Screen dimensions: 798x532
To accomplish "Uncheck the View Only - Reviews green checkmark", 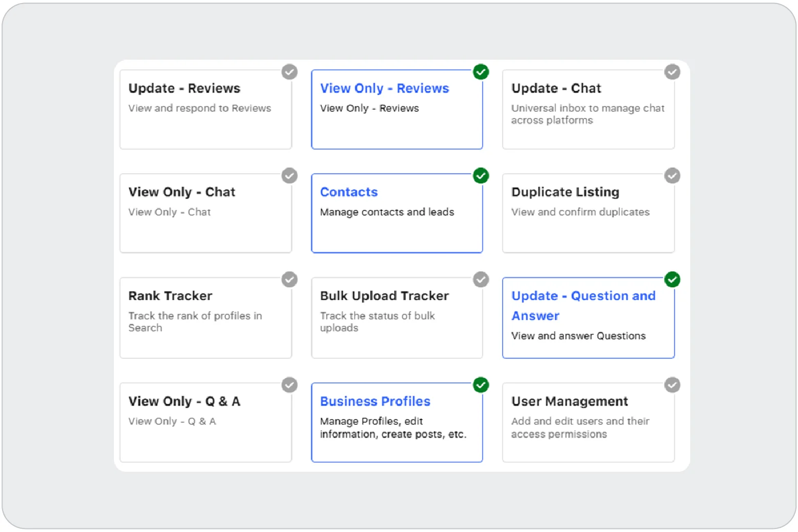I will (481, 72).
